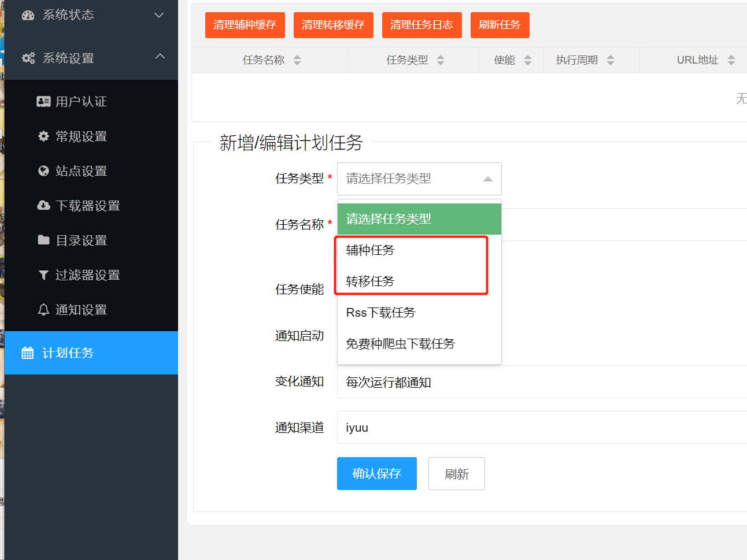Viewport: 747px width, 560px height.
Task: Click the 系统状态 dashboard icon
Action: (28, 15)
